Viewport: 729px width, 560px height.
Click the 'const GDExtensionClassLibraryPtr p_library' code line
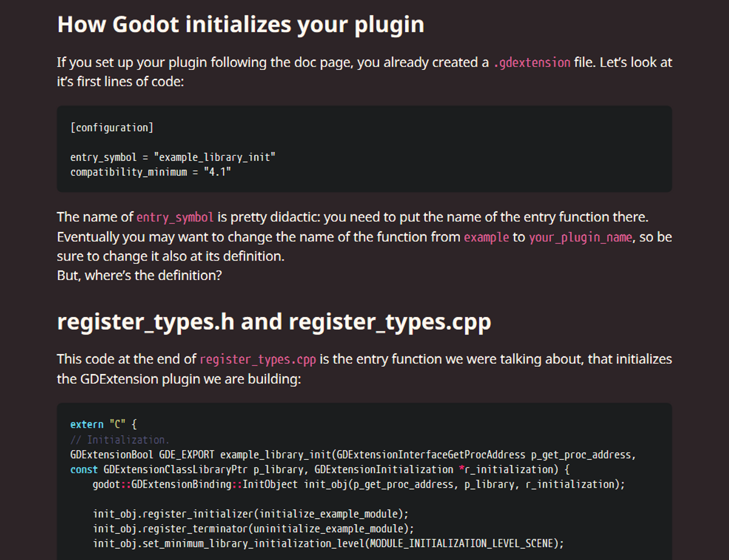pyautogui.click(x=319, y=470)
